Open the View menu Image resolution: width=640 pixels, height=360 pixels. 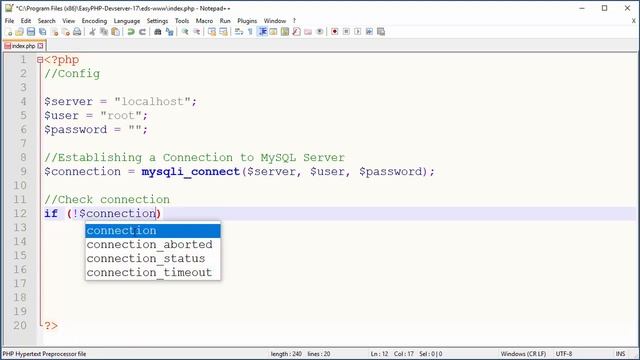[69, 21]
